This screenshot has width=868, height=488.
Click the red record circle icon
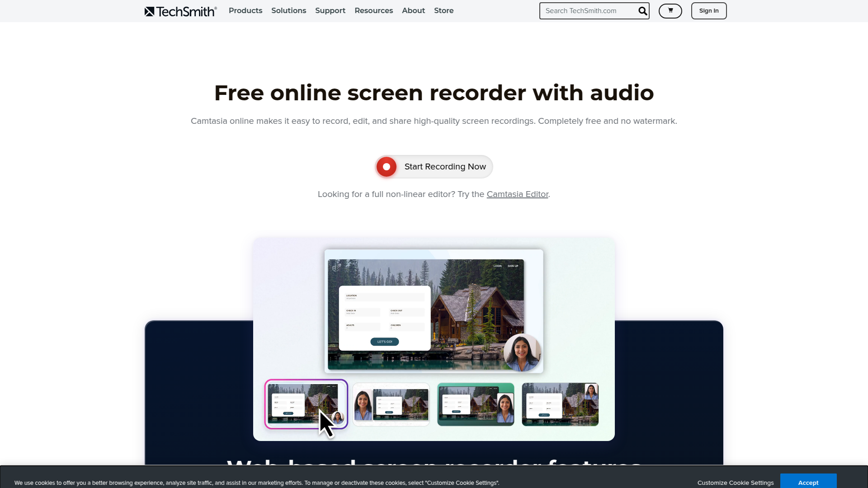click(387, 167)
